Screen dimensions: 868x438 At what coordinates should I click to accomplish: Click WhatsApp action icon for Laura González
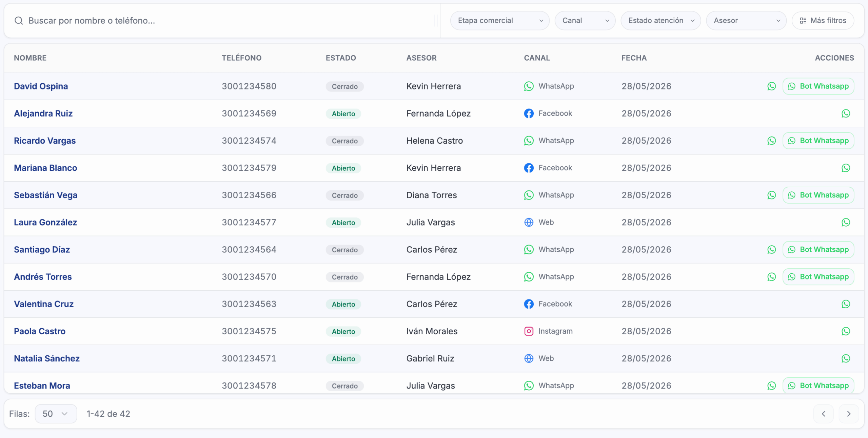tap(846, 223)
